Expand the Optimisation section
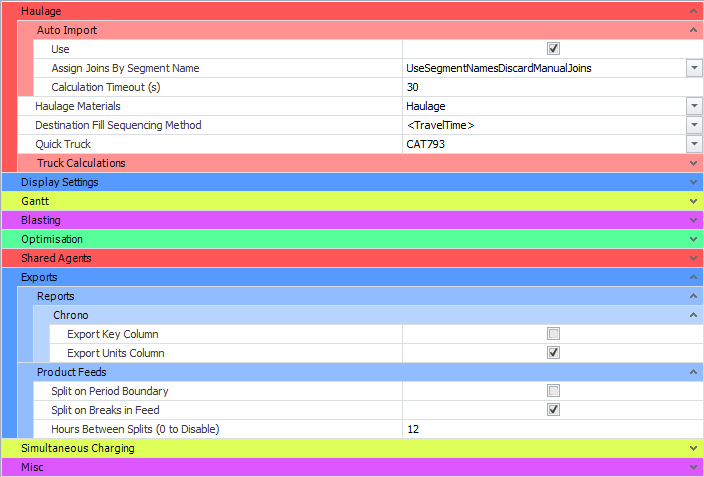Screen dimensions: 704x477 [x=693, y=239]
